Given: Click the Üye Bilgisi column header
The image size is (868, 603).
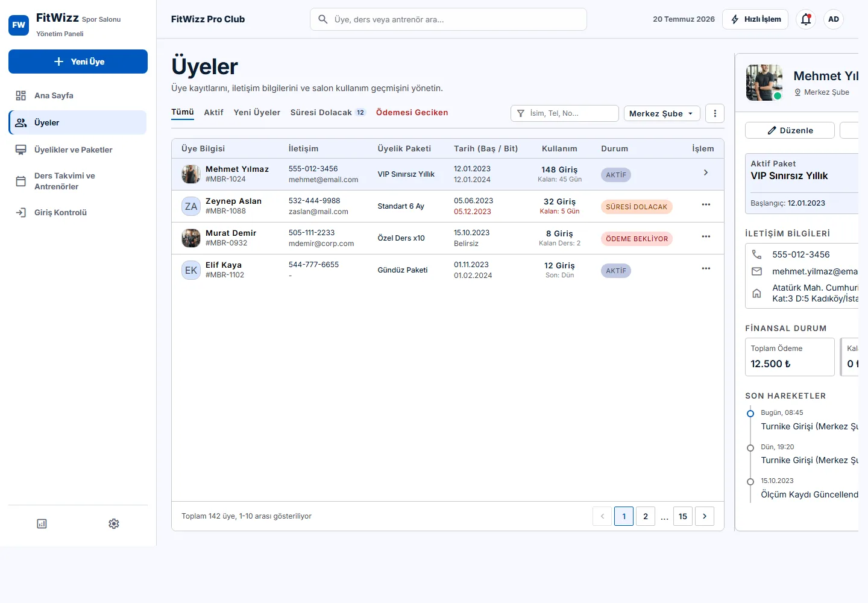Looking at the screenshot, I should click(203, 148).
